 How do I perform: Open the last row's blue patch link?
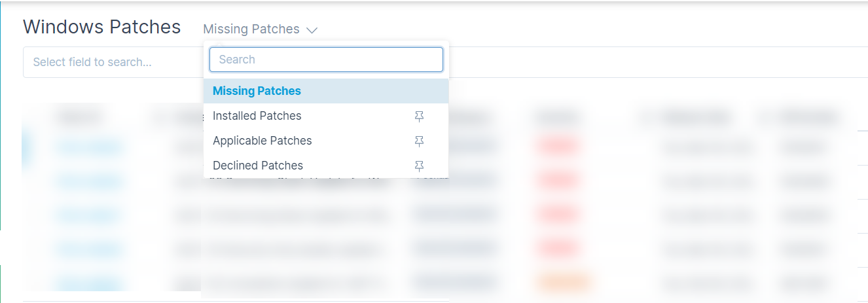pos(88,283)
